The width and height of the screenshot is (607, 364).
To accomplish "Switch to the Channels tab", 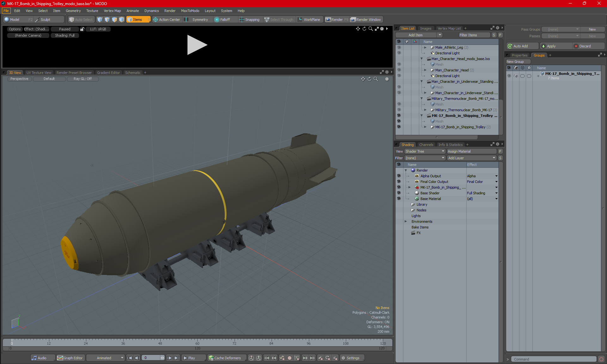I will (426, 145).
